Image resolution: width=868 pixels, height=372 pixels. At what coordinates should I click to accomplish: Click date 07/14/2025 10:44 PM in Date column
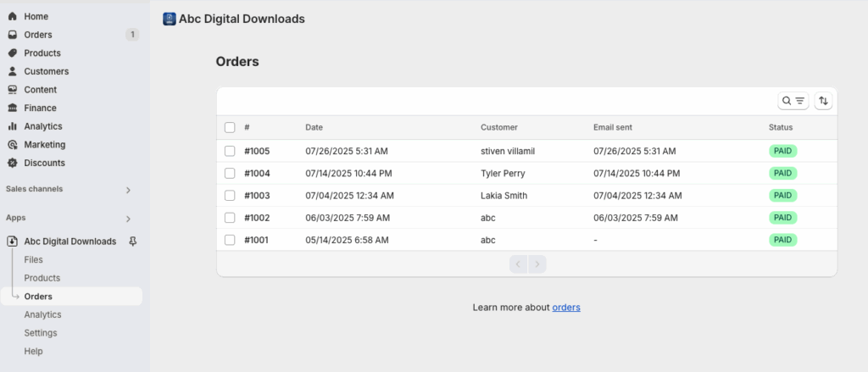tap(348, 173)
